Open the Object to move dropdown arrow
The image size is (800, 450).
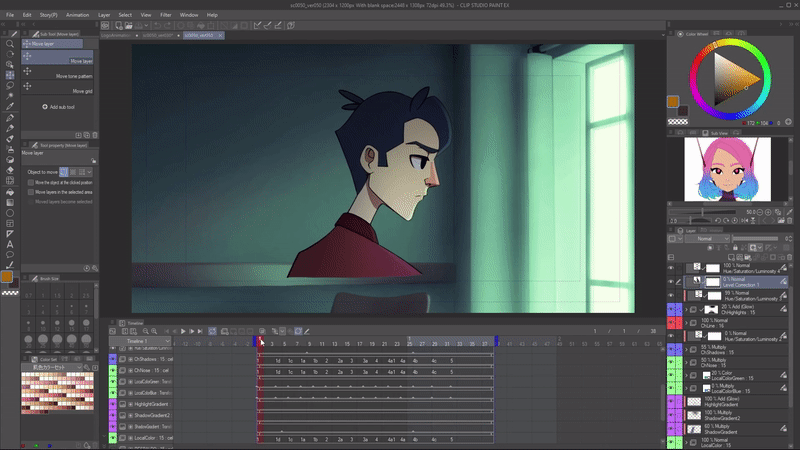[x=89, y=172]
